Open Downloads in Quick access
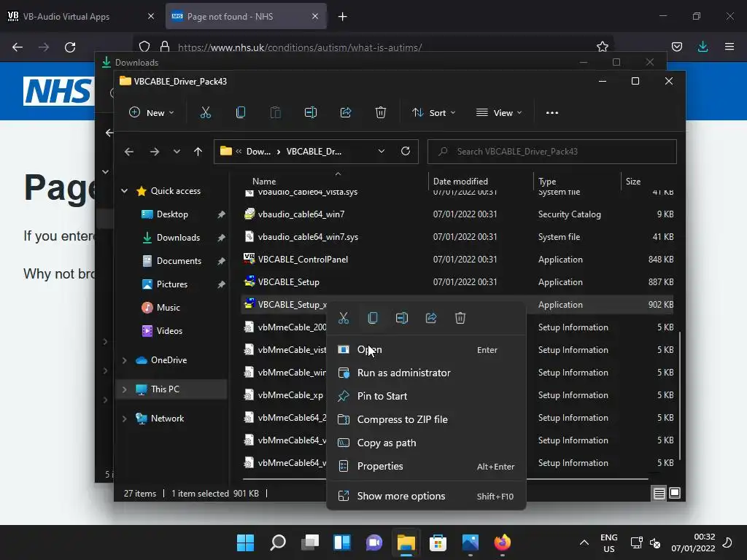Viewport: 747px width, 560px height. [x=178, y=238]
